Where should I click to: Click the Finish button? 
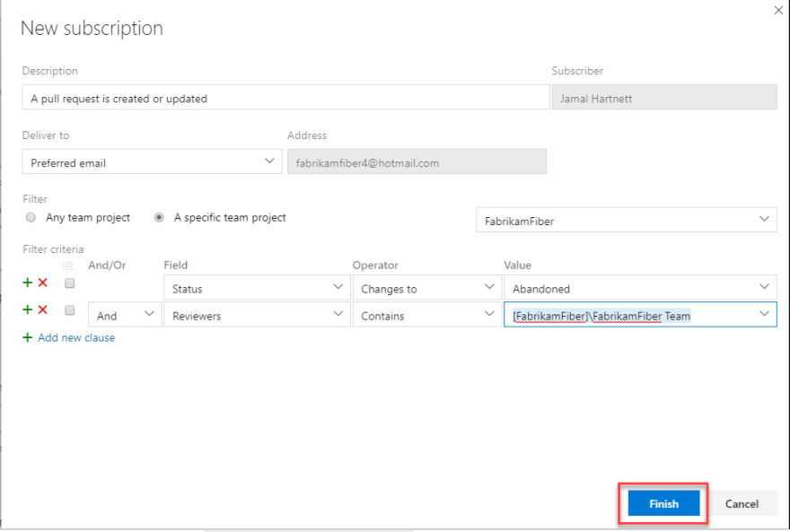coord(663,503)
